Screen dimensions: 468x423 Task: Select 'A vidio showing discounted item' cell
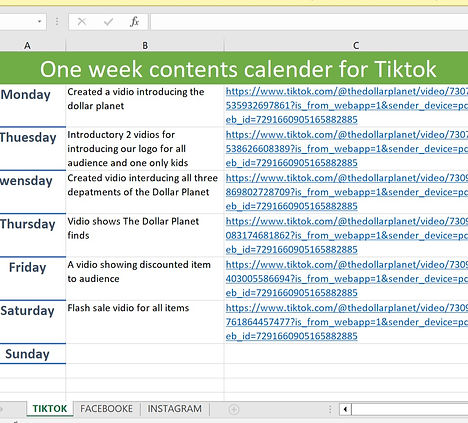[145, 279]
